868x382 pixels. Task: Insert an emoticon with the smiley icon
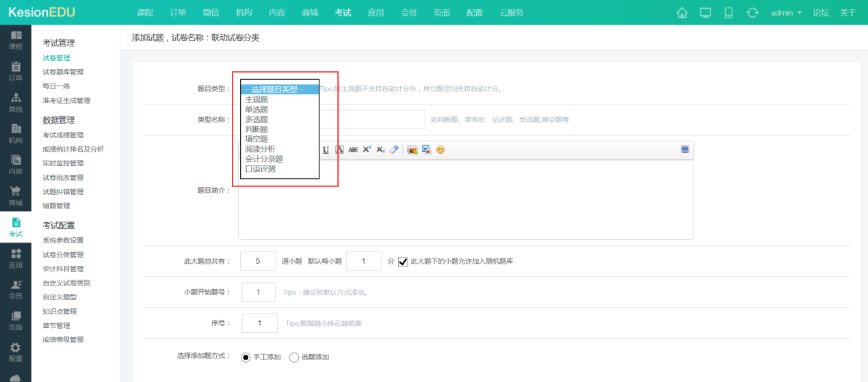(x=440, y=150)
